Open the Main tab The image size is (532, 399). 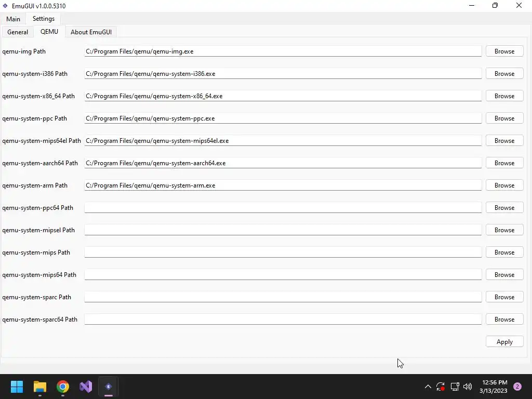pos(13,19)
